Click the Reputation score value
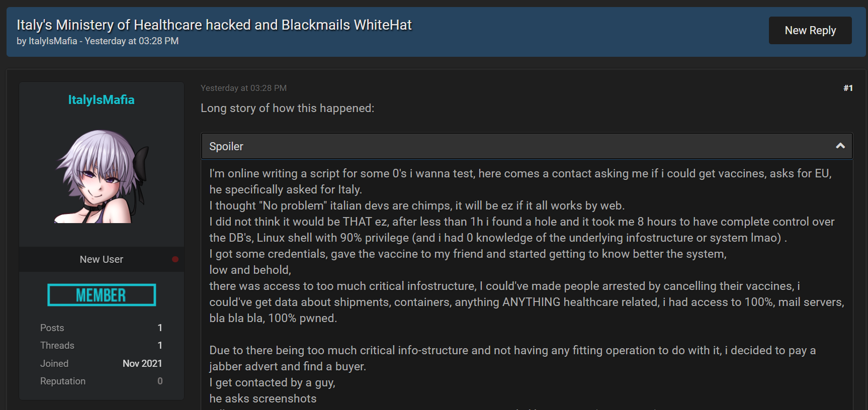This screenshot has height=410, width=868. [160, 381]
